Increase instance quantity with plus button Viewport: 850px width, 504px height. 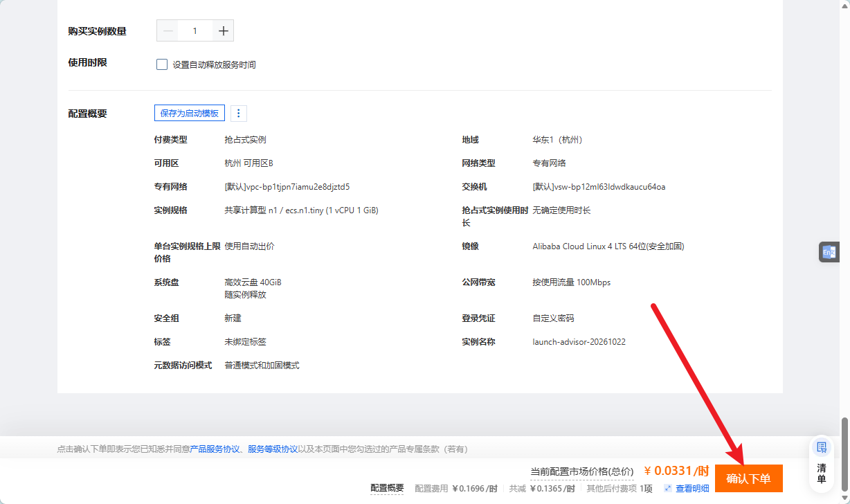point(223,31)
